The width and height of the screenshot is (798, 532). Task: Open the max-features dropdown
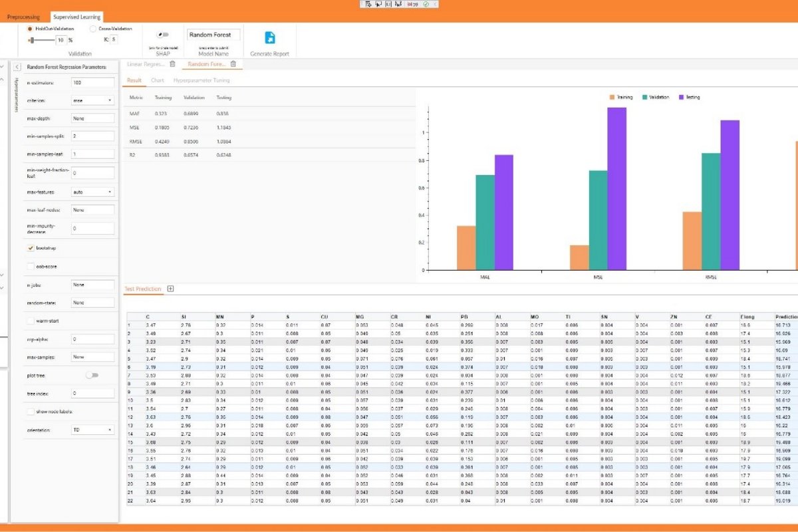(92, 192)
